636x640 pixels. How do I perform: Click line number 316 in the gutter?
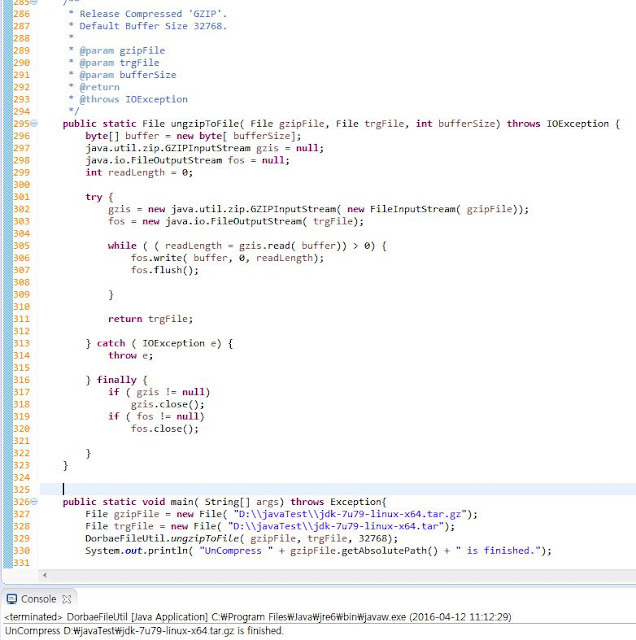tap(21, 380)
